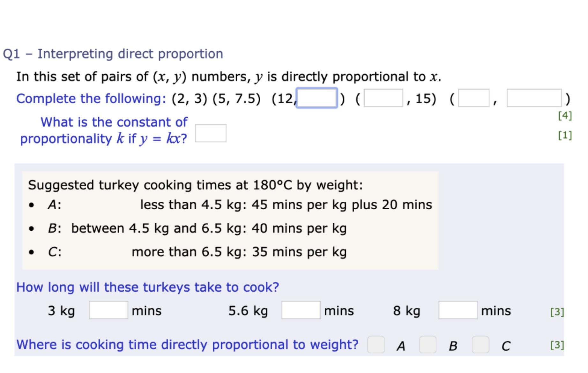Enter the 5.6 kg cooking time field
The height and width of the screenshot is (373, 588).
coord(301,310)
